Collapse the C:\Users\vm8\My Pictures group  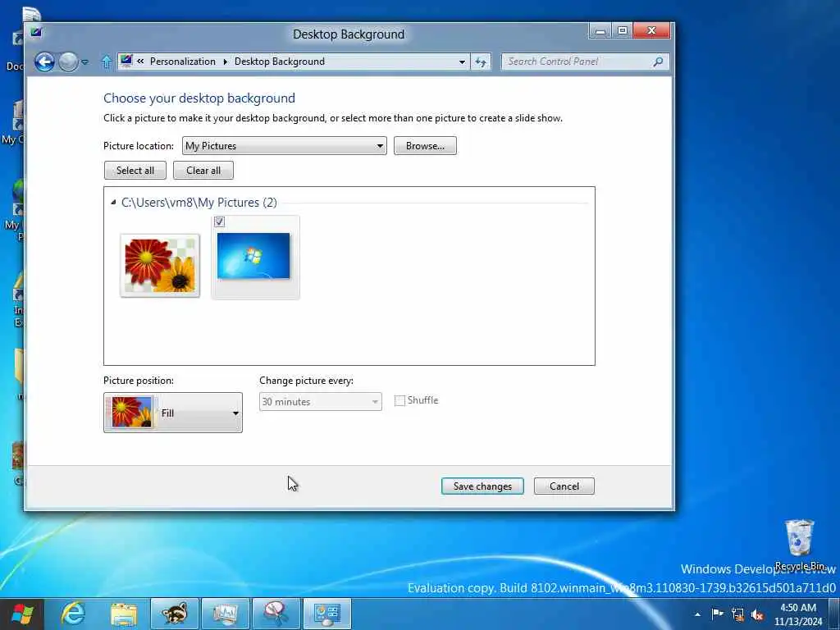click(113, 203)
